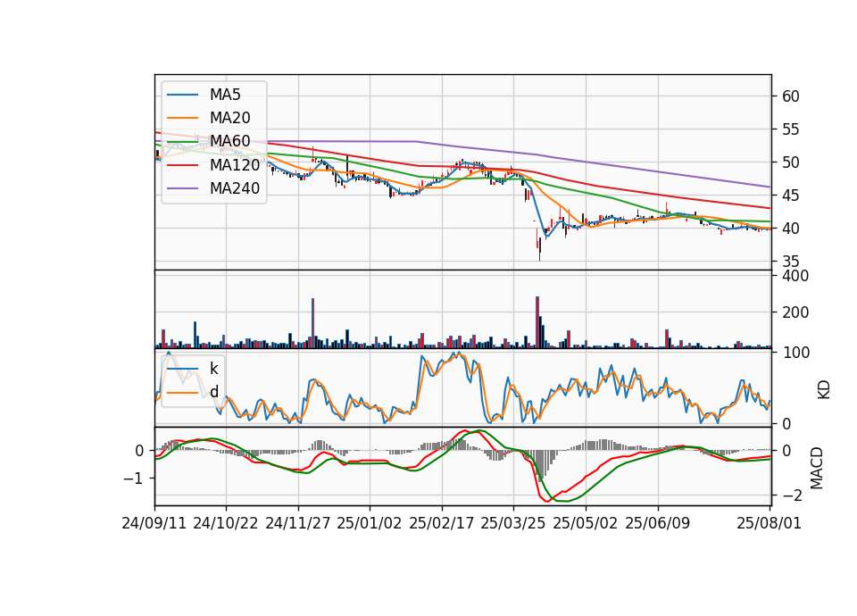The height and width of the screenshot is (616, 857).
Task: Click the KD axis value 100
Action: [795, 353]
